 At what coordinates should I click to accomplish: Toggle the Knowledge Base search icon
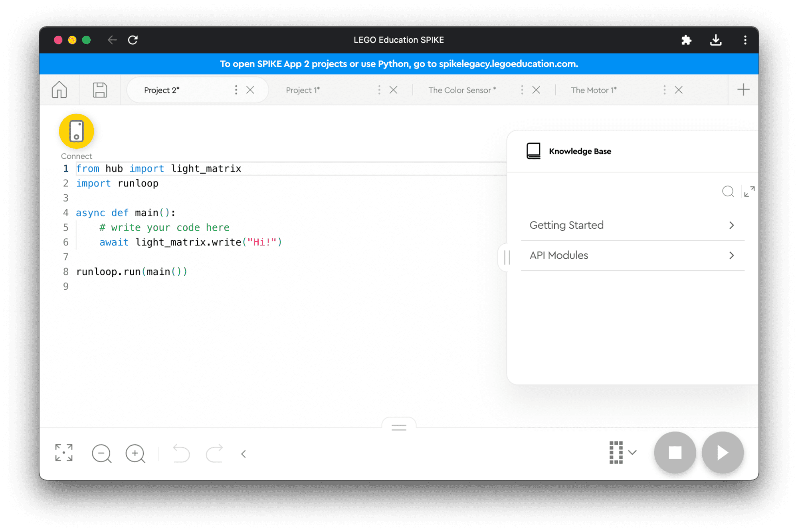[726, 191]
